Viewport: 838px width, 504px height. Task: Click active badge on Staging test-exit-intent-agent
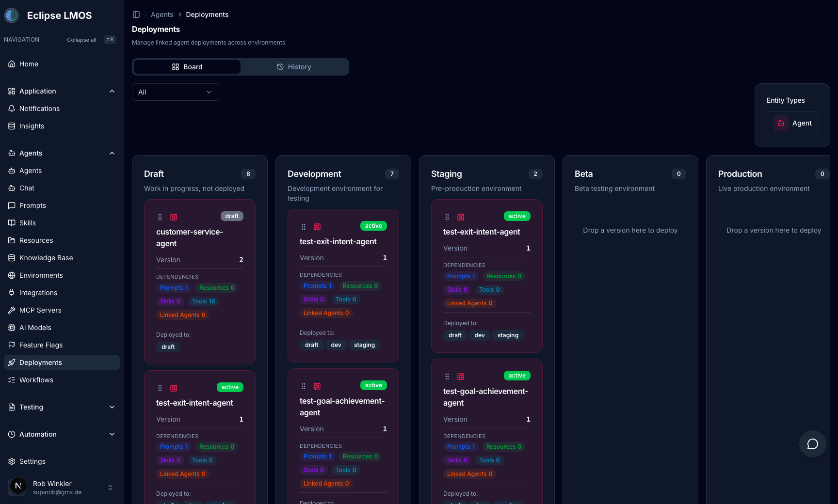517,216
